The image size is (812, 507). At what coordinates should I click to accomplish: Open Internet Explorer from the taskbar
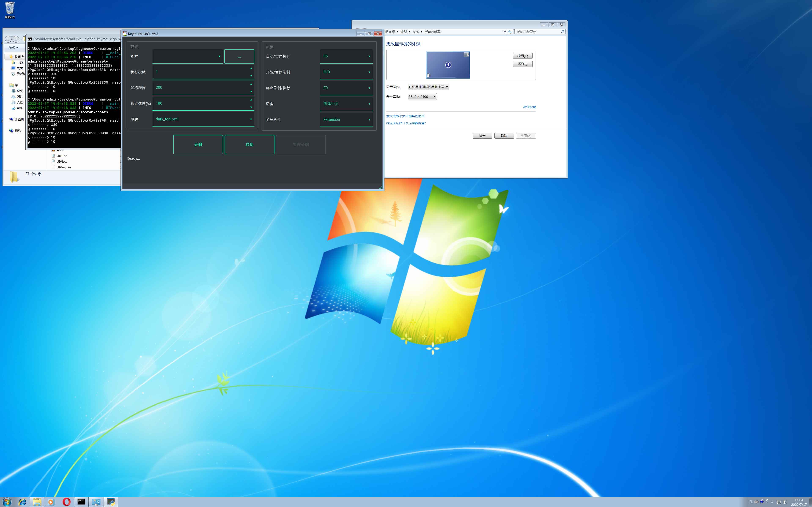(x=22, y=502)
